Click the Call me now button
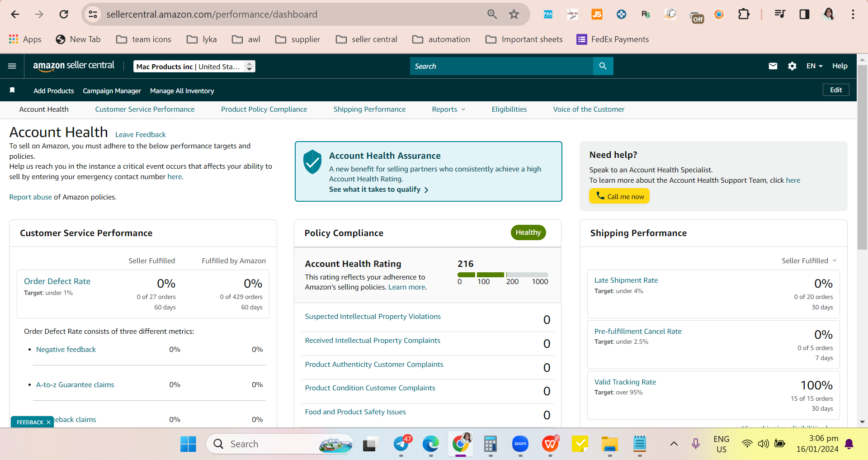 (x=619, y=196)
